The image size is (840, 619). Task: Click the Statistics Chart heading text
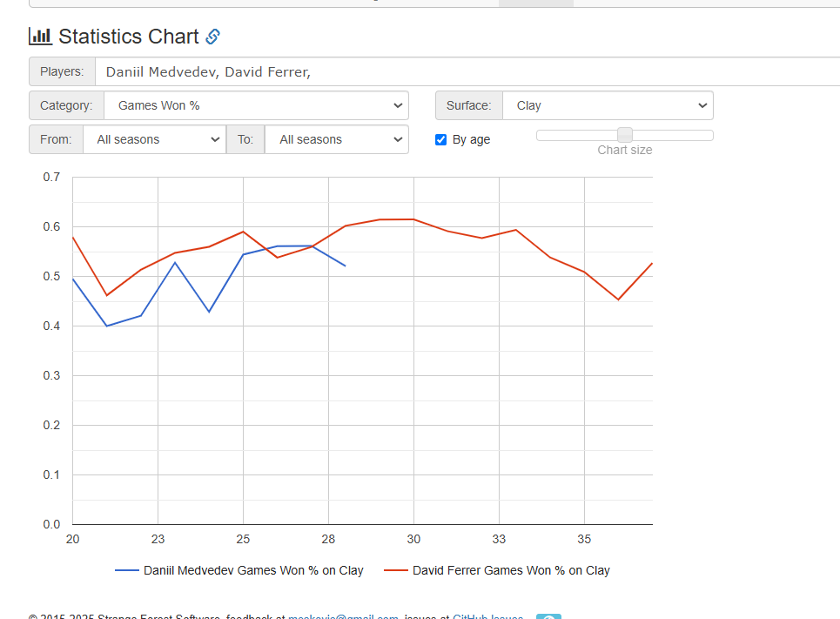129,37
